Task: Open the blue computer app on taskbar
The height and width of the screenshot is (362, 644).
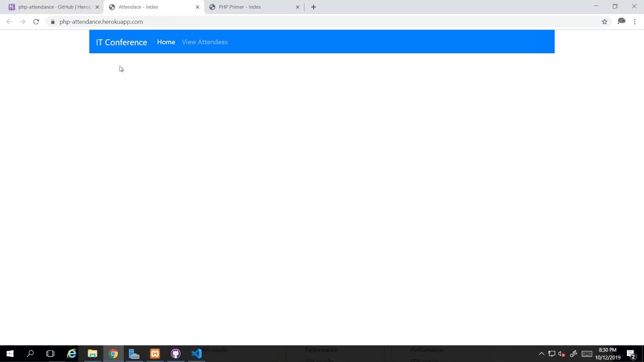Action: pyautogui.click(x=134, y=354)
